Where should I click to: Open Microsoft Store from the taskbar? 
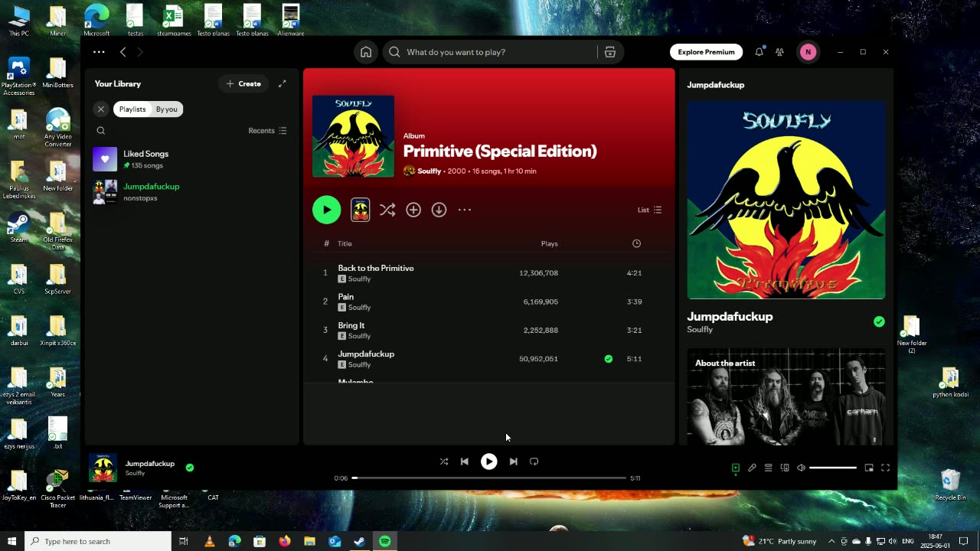(x=260, y=541)
